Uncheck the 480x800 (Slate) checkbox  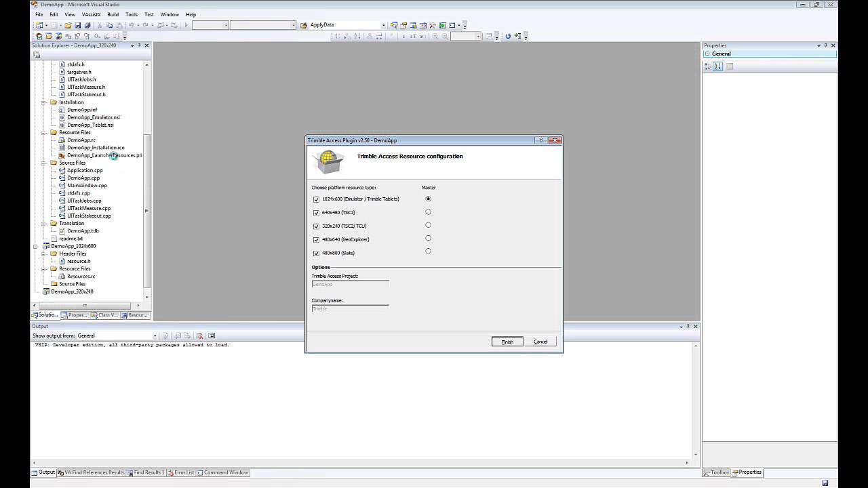click(x=316, y=253)
